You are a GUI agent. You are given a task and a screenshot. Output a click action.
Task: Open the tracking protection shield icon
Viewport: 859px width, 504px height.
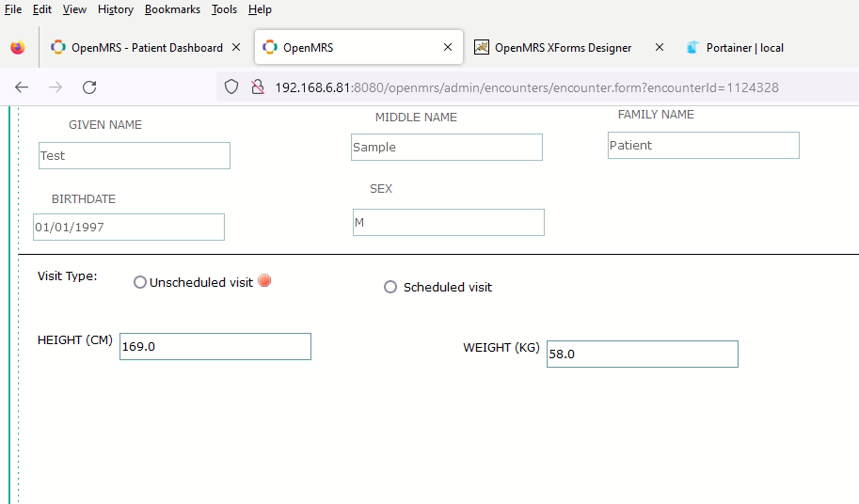point(231,87)
